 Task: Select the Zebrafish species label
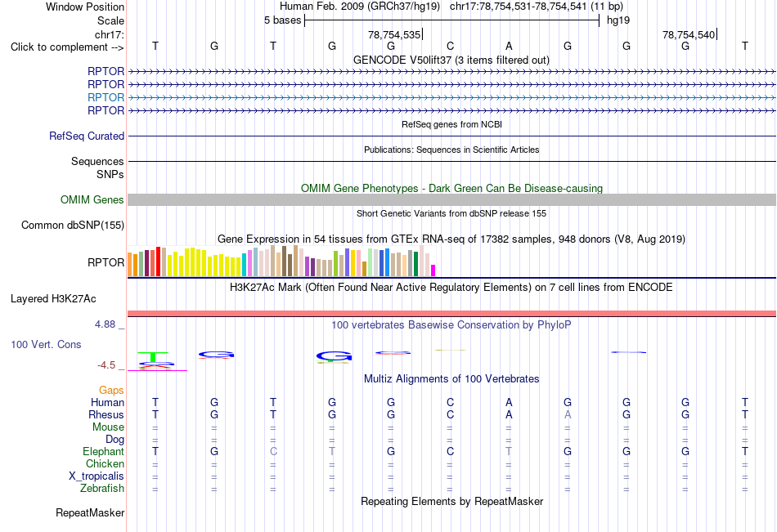(x=102, y=489)
